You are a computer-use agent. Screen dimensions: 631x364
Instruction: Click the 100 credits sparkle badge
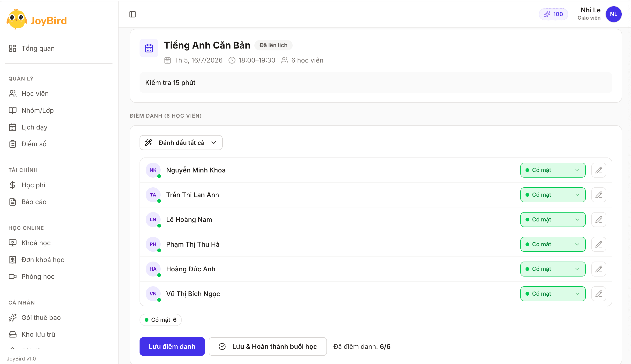[553, 14]
